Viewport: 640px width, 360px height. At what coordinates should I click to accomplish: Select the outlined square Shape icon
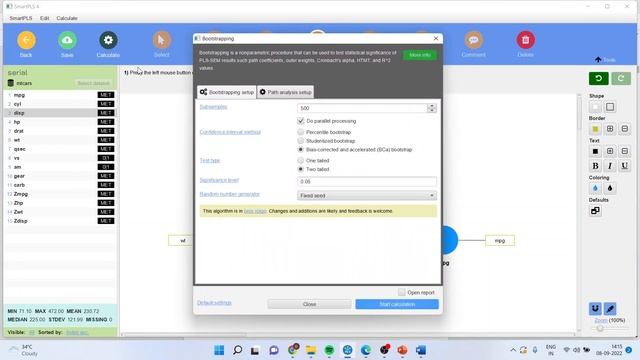pos(610,107)
